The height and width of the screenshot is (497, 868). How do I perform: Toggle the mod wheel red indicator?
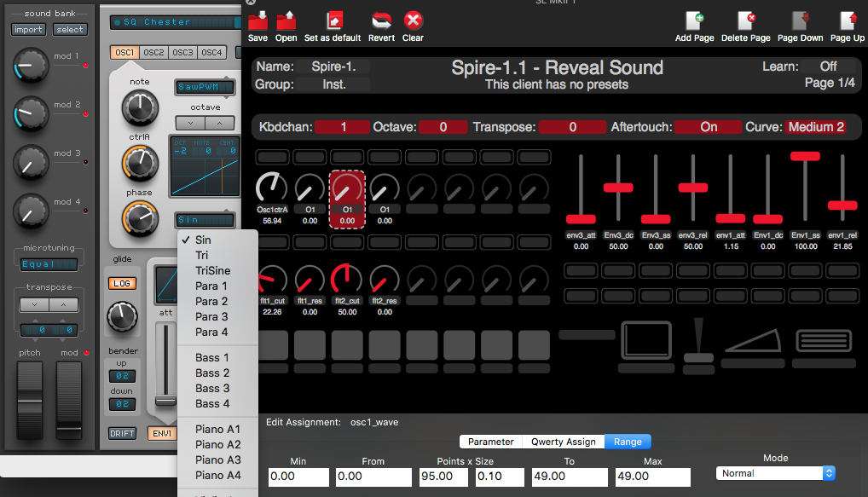tap(86, 353)
